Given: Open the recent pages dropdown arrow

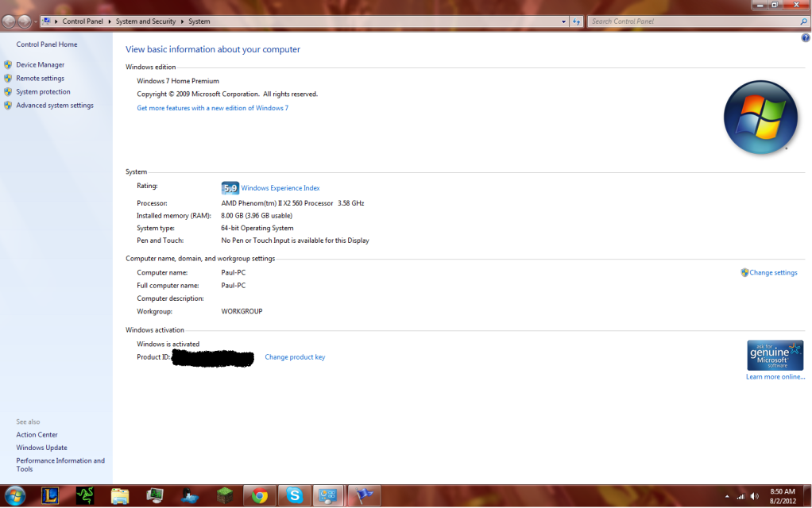Looking at the screenshot, I should tap(35, 21).
